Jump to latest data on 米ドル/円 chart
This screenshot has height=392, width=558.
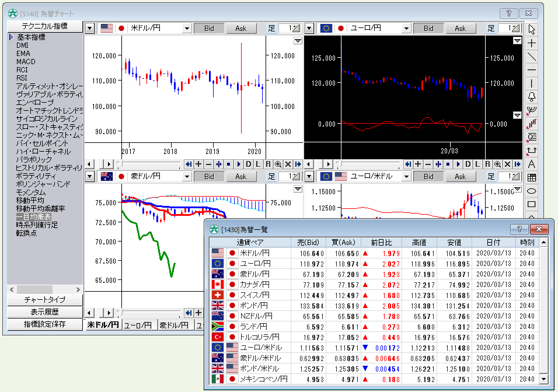(298, 164)
